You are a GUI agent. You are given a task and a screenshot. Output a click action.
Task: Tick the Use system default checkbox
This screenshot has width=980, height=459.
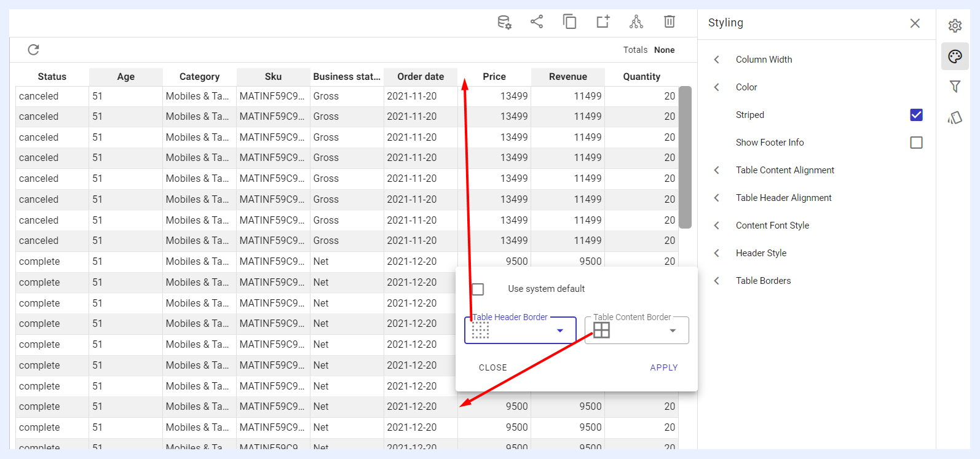[x=478, y=289]
